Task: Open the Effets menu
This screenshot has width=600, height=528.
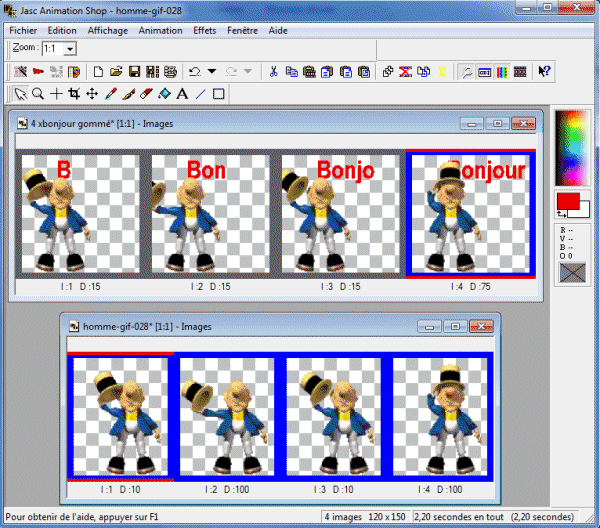Action: click(205, 31)
